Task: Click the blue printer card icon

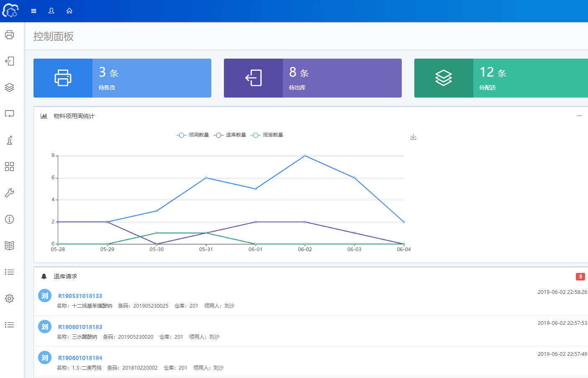Action: [x=63, y=78]
